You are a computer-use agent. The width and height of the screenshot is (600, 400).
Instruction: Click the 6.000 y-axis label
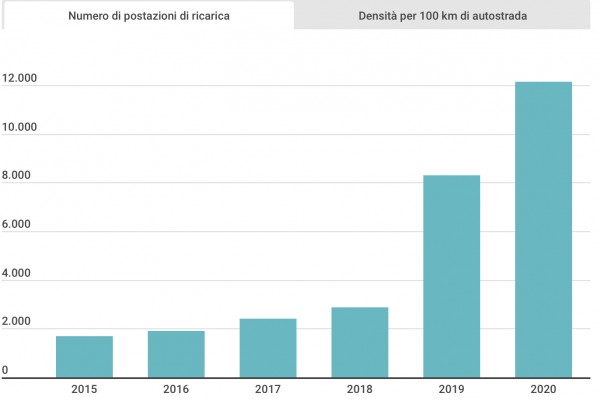[x=18, y=225]
